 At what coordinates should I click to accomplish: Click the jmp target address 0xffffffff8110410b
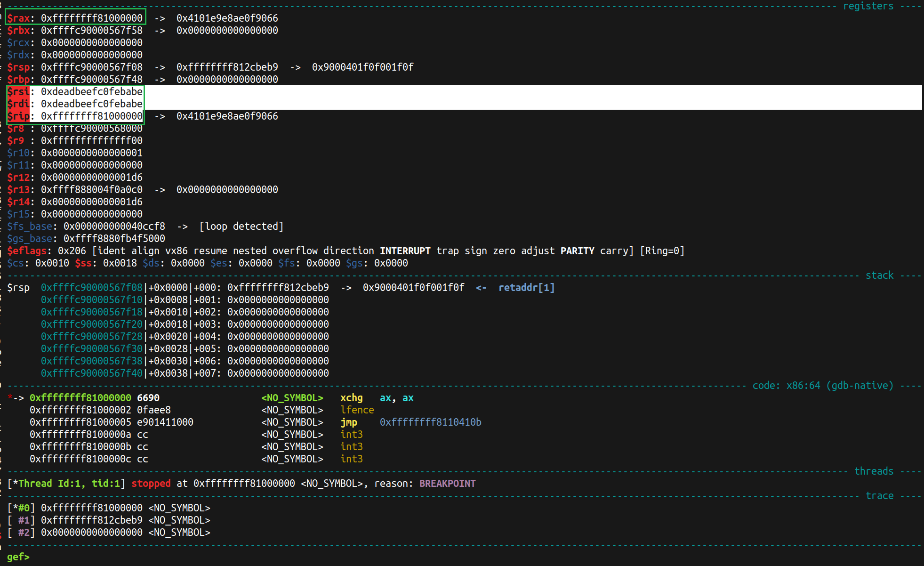430,422
